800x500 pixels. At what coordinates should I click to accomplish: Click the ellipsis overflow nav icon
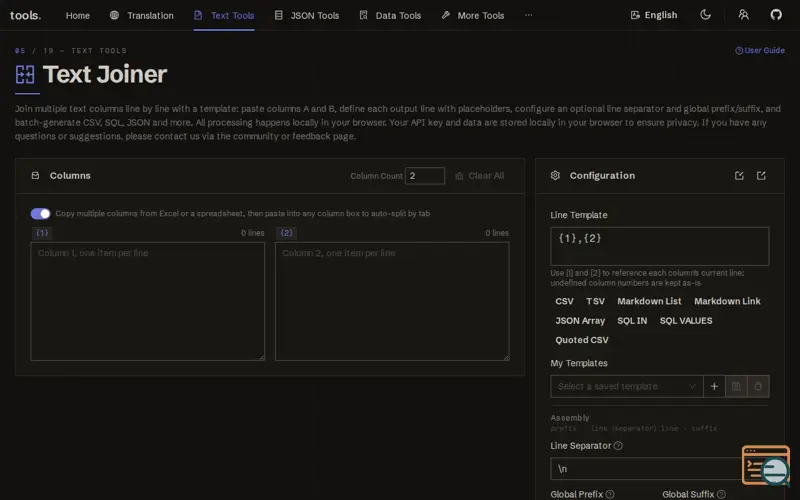click(529, 15)
